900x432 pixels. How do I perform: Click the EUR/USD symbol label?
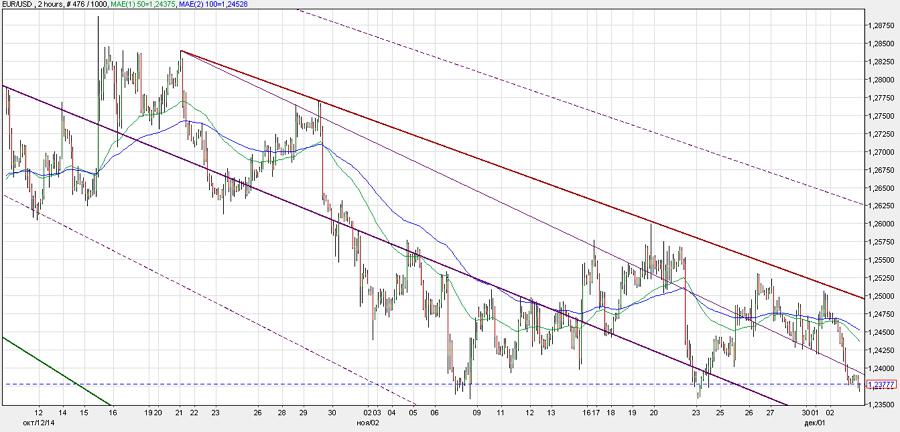17,3
